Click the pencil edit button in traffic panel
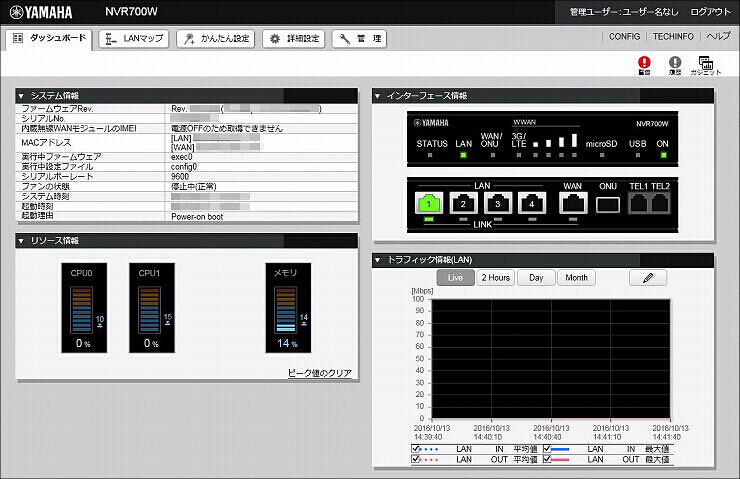 click(x=648, y=277)
